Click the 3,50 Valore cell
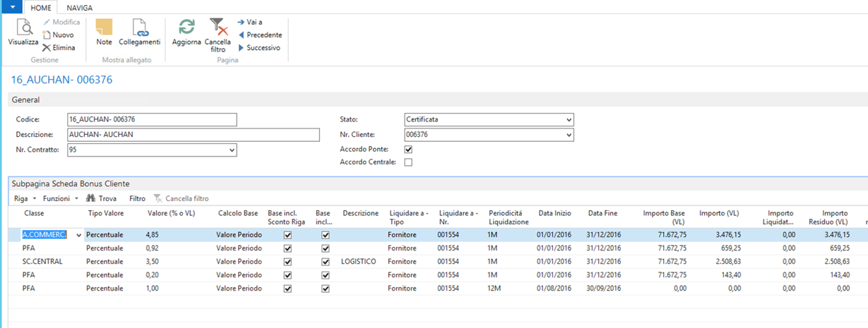868x328 pixels. pos(152,262)
